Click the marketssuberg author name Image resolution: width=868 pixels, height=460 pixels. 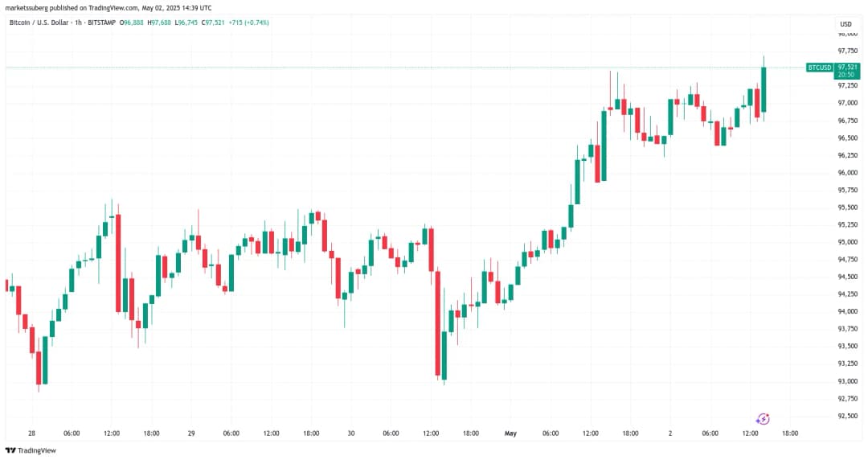click(x=26, y=9)
